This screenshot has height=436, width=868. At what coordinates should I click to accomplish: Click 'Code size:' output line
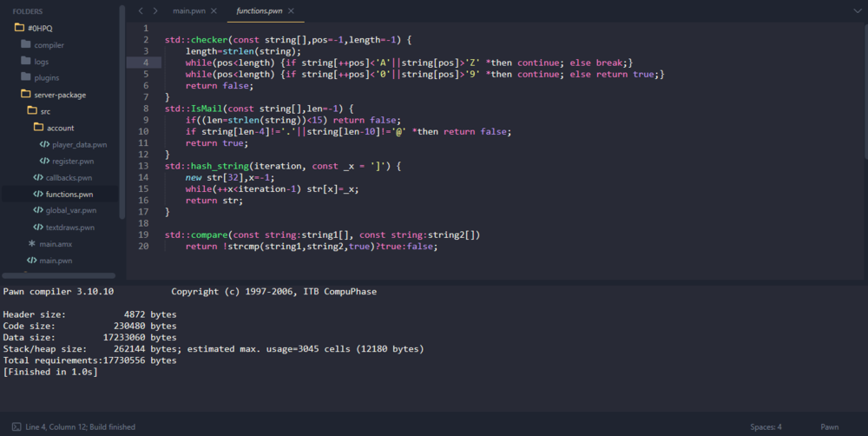[x=89, y=327]
